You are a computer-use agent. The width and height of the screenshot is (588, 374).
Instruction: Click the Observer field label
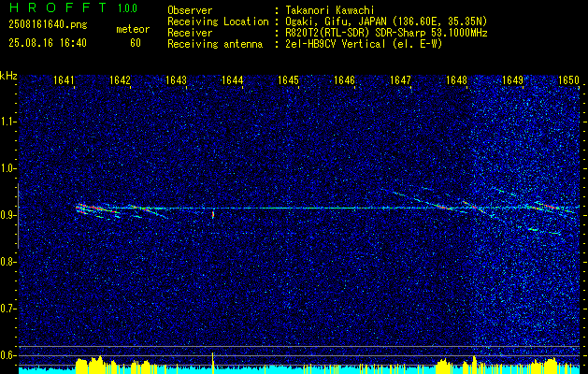click(x=190, y=10)
